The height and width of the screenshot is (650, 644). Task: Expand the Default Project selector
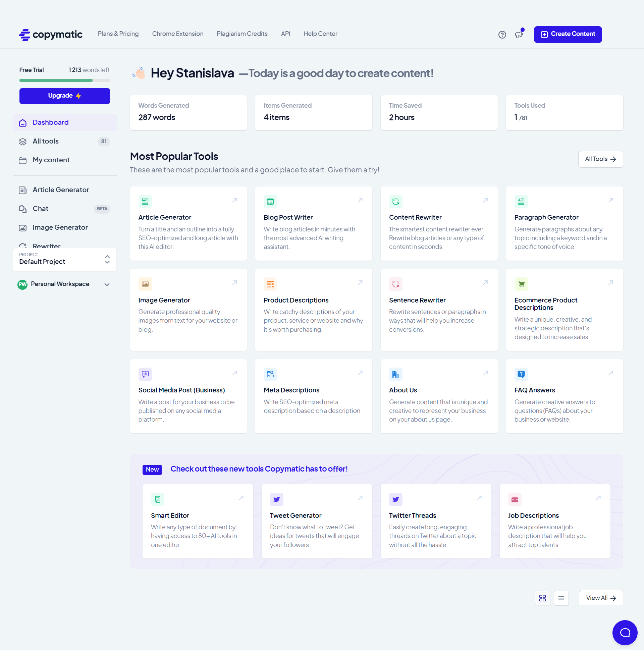click(x=65, y=259)
